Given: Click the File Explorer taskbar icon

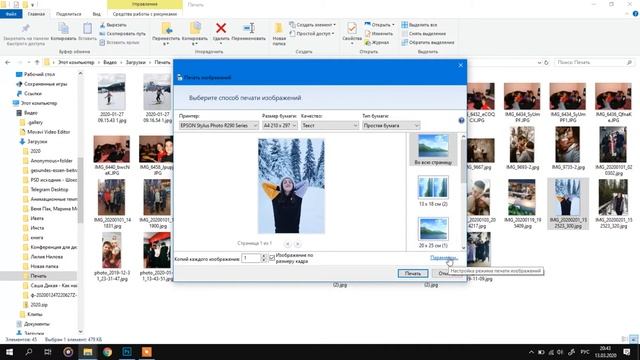Looking at the screenshot, I should (x=88, y=352).
